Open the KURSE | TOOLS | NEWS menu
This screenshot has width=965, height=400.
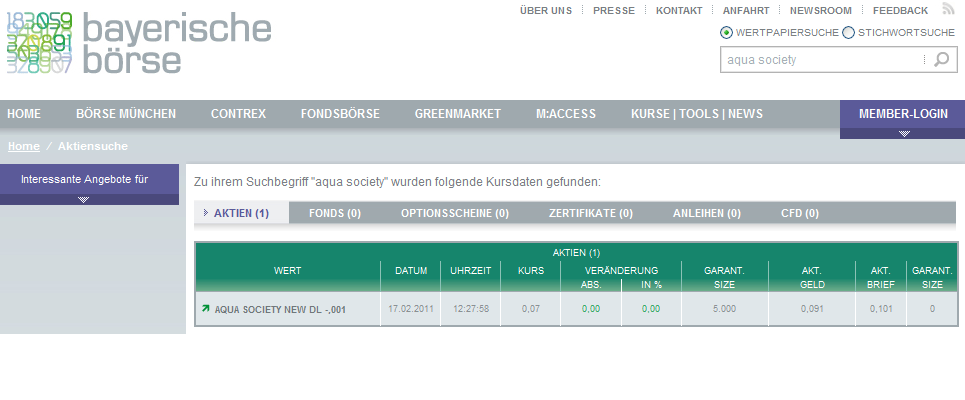pyautogui.click(x=697, y=114)
